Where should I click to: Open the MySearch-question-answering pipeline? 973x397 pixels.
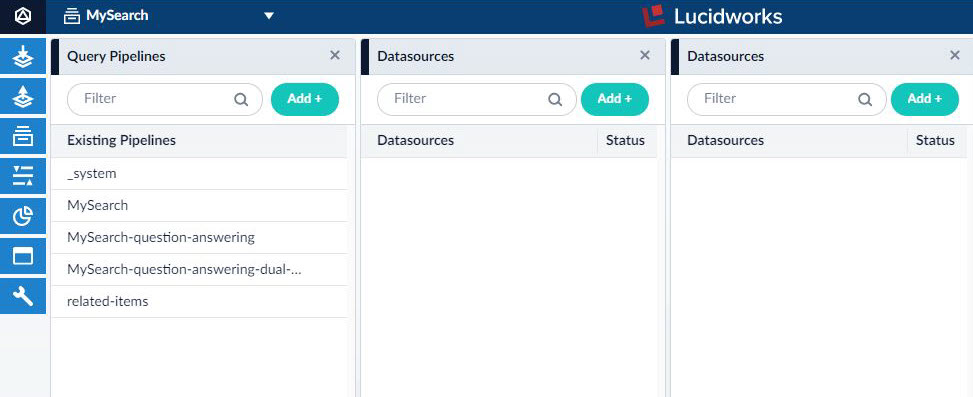pyautogui.click(x=199, y=238)
